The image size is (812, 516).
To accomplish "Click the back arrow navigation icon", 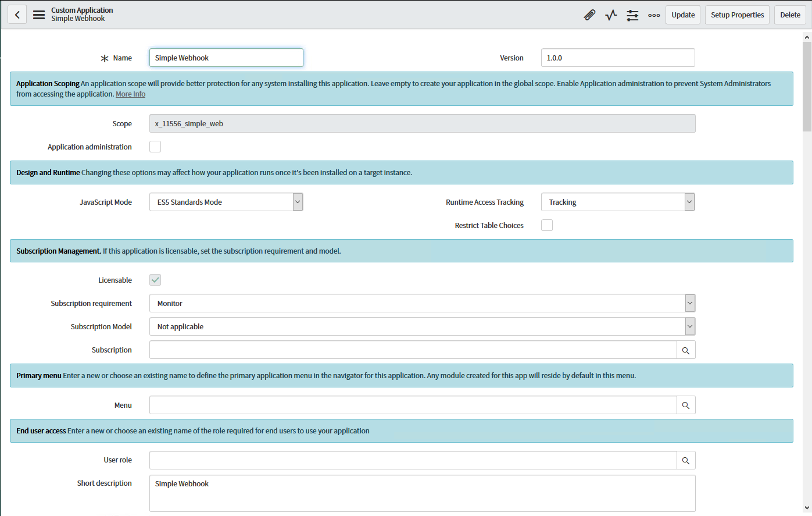I will pos(17,14).
